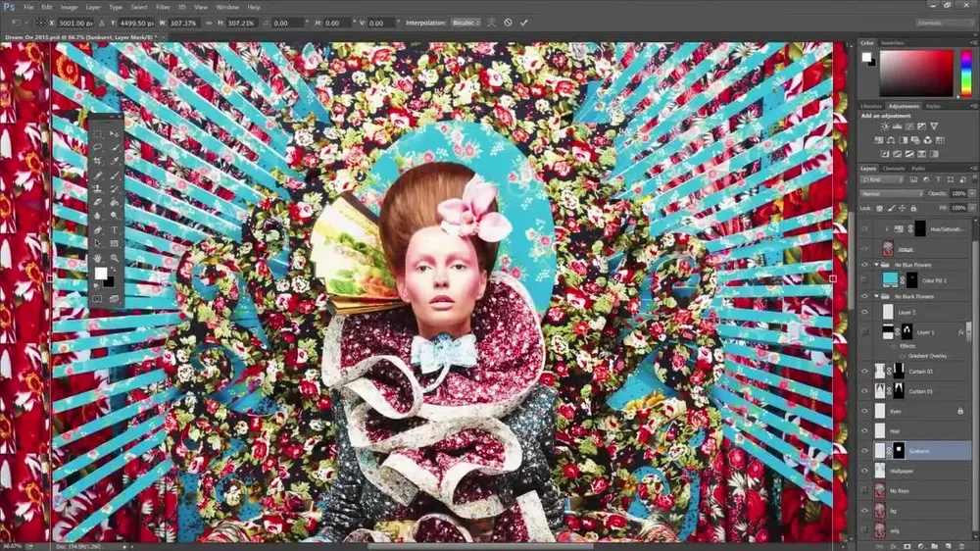980x551 pixels.
Task: Click the hue spectrum strip in Color panel
Action: pos(965,73)
